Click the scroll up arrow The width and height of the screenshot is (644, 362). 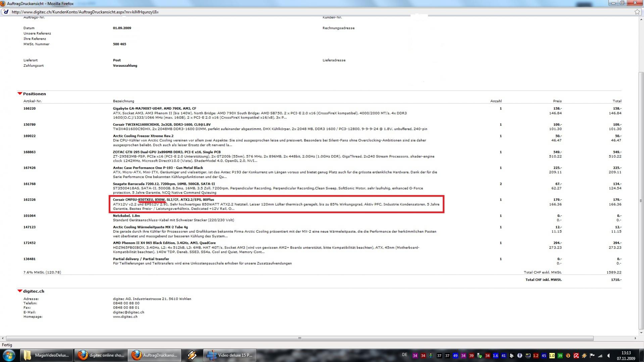click(641, 19)
